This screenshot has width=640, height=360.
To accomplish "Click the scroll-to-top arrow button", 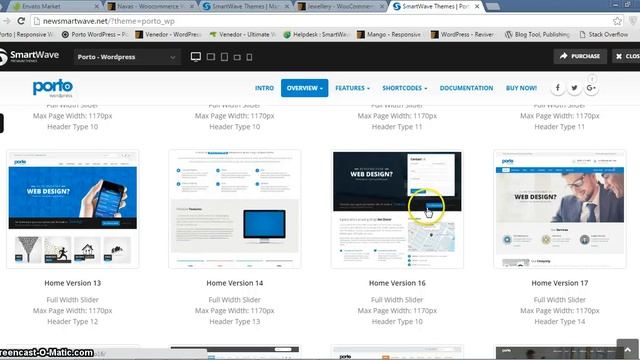I will (x=627, y=349).
